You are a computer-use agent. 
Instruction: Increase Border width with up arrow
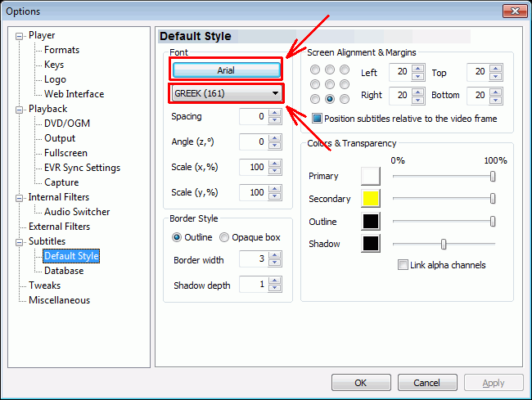[x=275, y=255]
